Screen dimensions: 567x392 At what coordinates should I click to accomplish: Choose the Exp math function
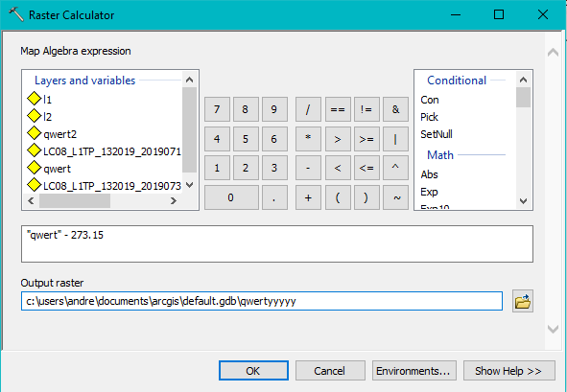click(x=429, y=192)
